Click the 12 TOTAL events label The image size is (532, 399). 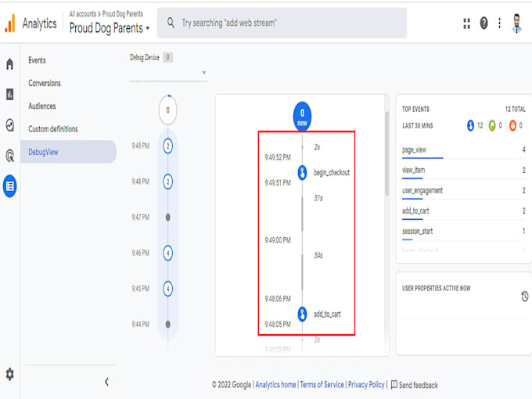tap(515, 109)
